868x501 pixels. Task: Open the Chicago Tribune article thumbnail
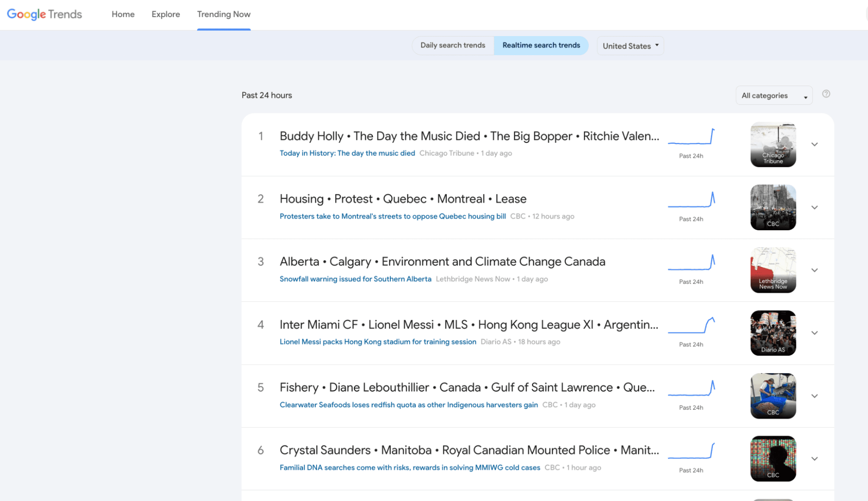773,145
